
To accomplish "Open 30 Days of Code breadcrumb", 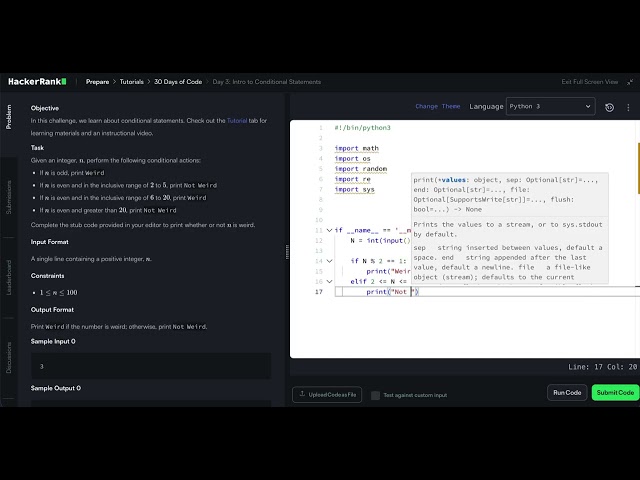I will (x=178, y=82).
